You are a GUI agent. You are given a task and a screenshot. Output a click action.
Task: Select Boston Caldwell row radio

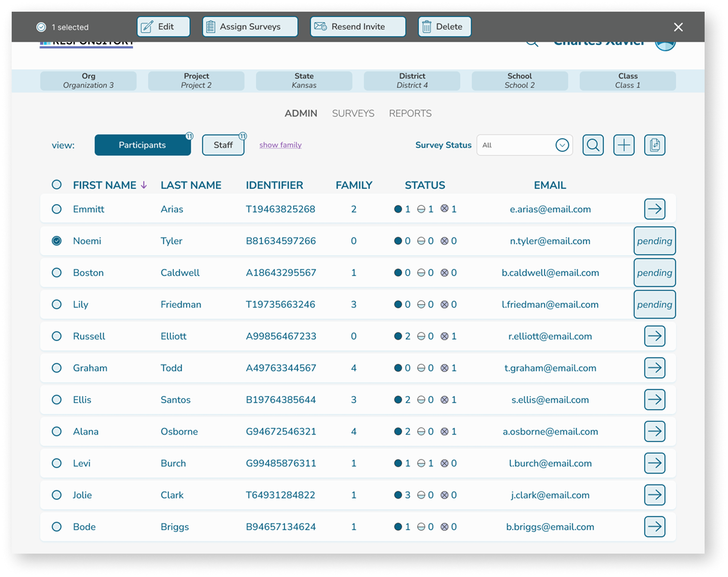point(57,273)
